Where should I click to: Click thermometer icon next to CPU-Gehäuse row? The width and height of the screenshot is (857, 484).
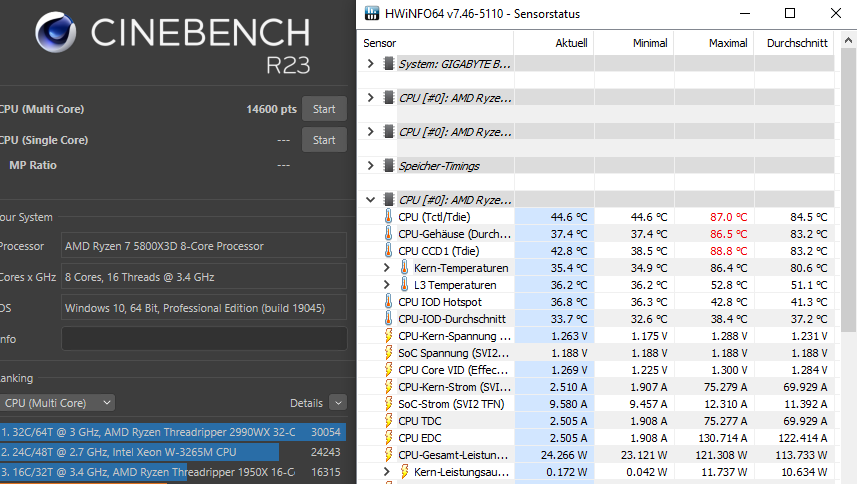point(389,234)
